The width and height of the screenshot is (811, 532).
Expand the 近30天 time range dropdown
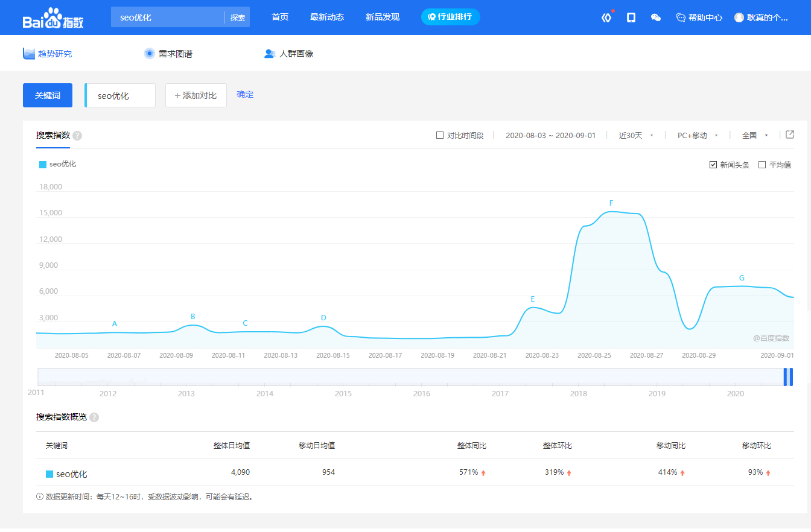point(636,135)
